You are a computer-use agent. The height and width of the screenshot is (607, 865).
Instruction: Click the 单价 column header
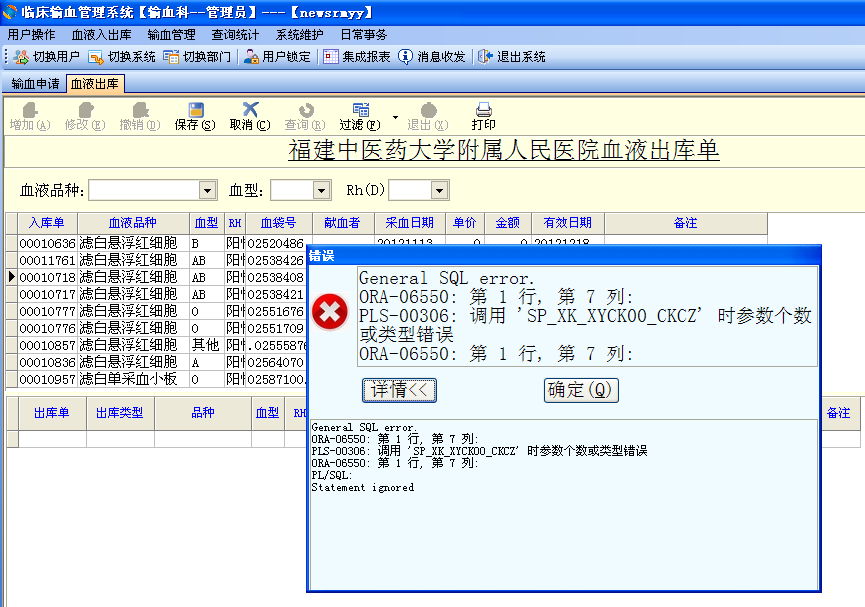[x=464, y=223]
